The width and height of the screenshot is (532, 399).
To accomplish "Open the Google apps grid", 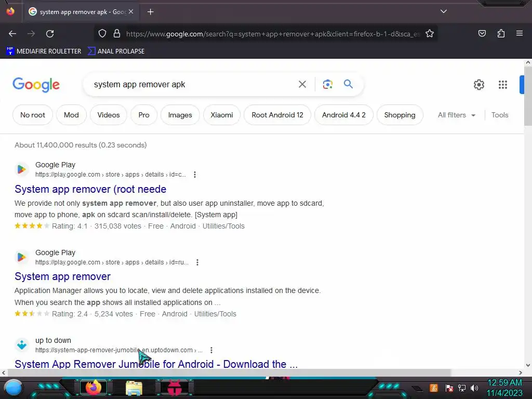I will tap(503, 85).
